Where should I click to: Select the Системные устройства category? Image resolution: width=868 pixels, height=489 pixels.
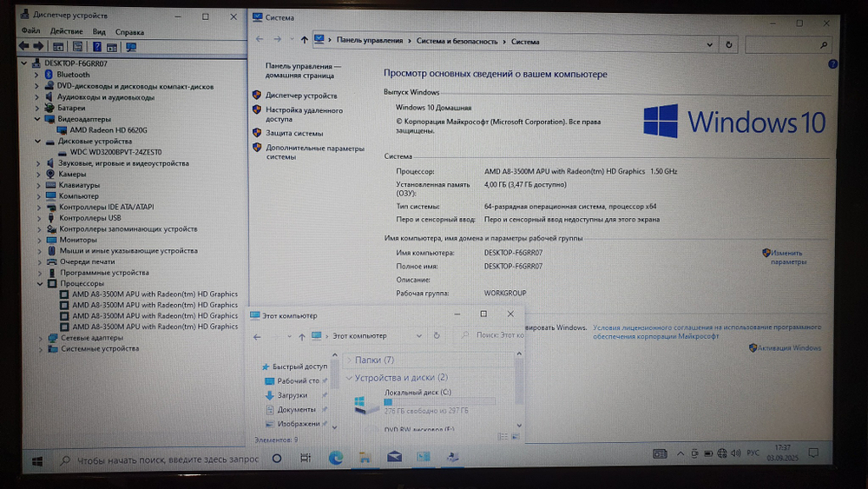pos(100,348)
